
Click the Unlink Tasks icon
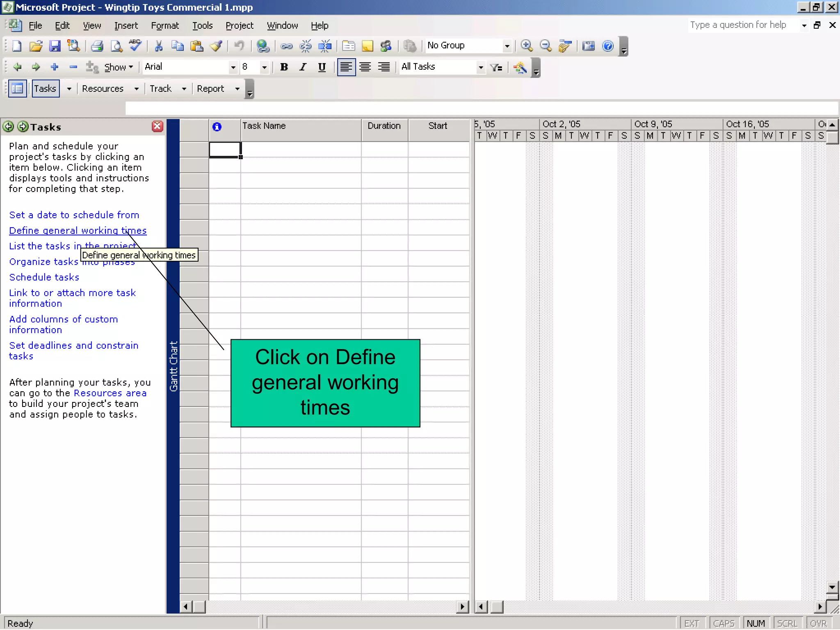(306, 46)
